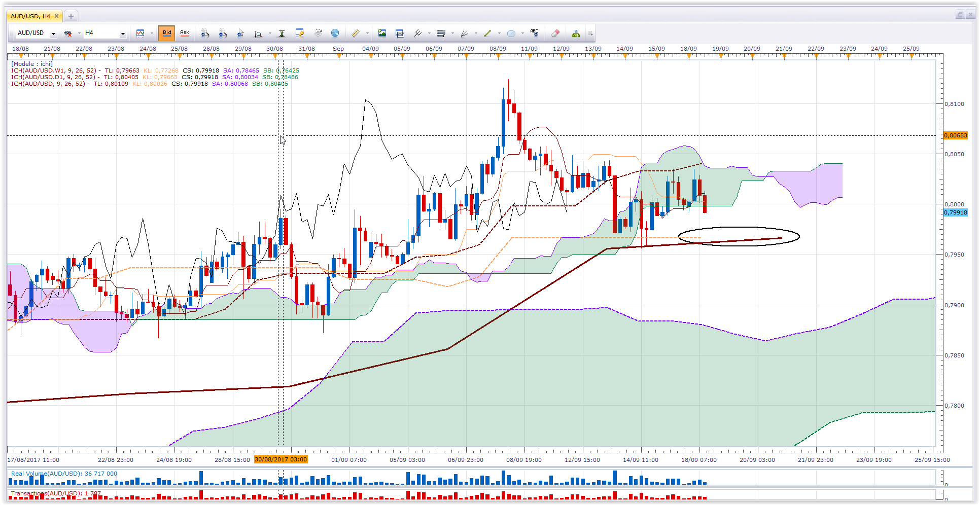This screenshot has height=505, width=980.
Task: Select the ellipse drawing tool
Action: [511, 33]
